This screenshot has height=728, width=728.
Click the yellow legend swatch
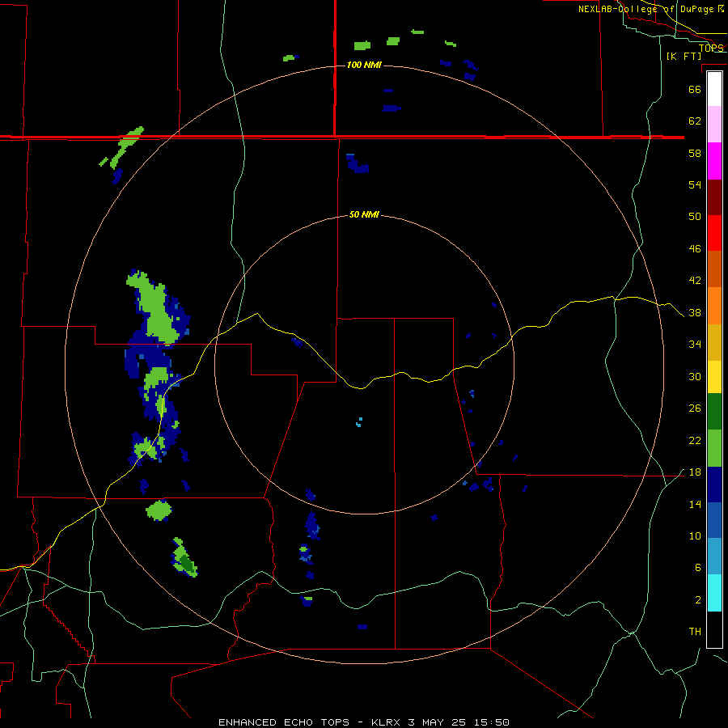(x=714, y=377)
